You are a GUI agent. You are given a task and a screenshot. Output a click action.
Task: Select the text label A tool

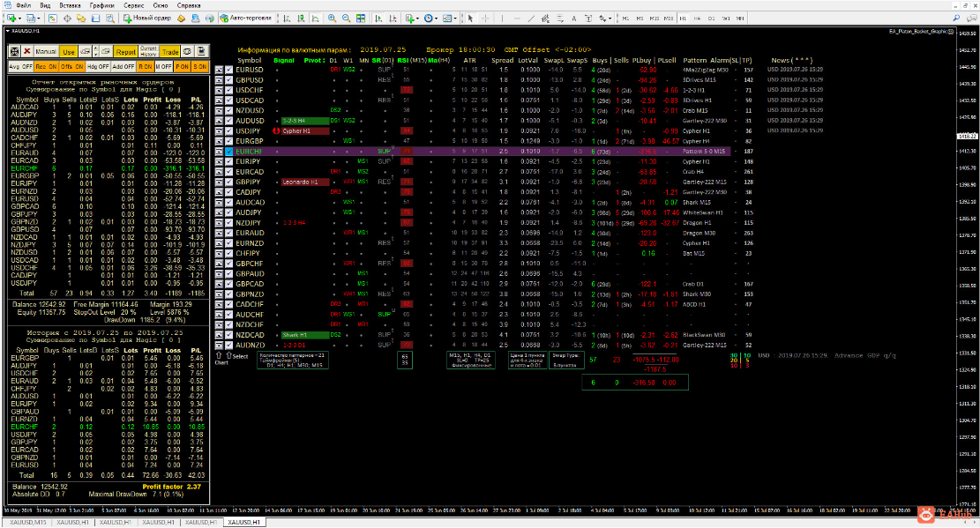coord(573,19)
